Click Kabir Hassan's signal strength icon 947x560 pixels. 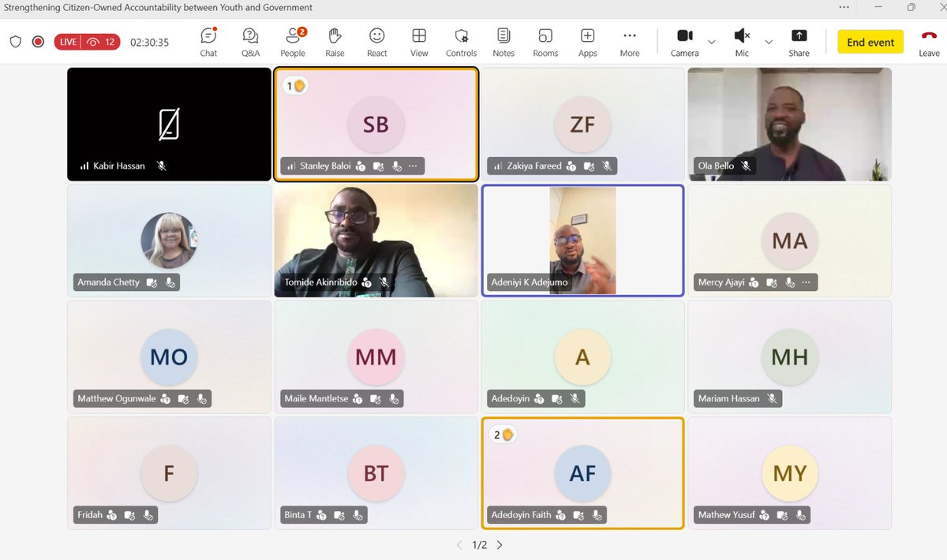84,166
